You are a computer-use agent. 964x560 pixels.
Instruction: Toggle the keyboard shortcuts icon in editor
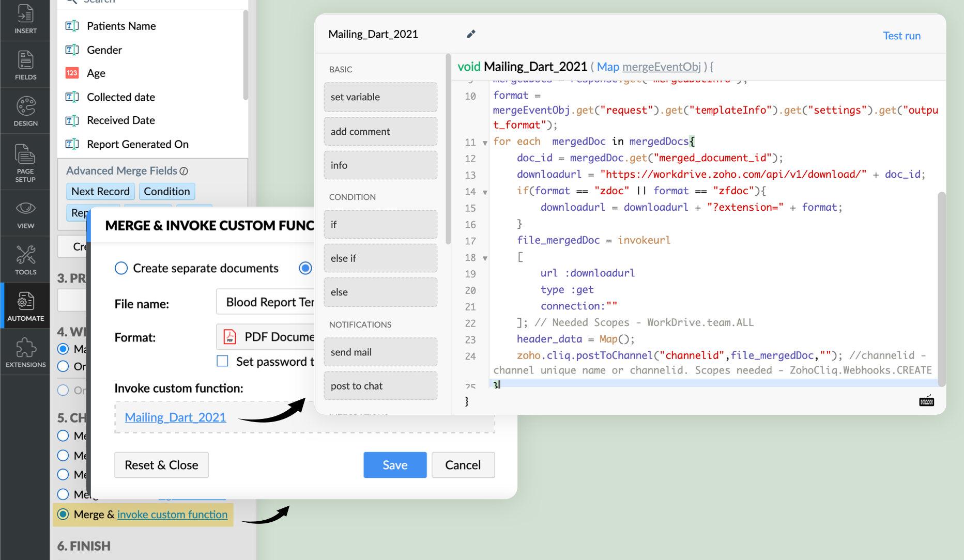click(x=926, y=401)
